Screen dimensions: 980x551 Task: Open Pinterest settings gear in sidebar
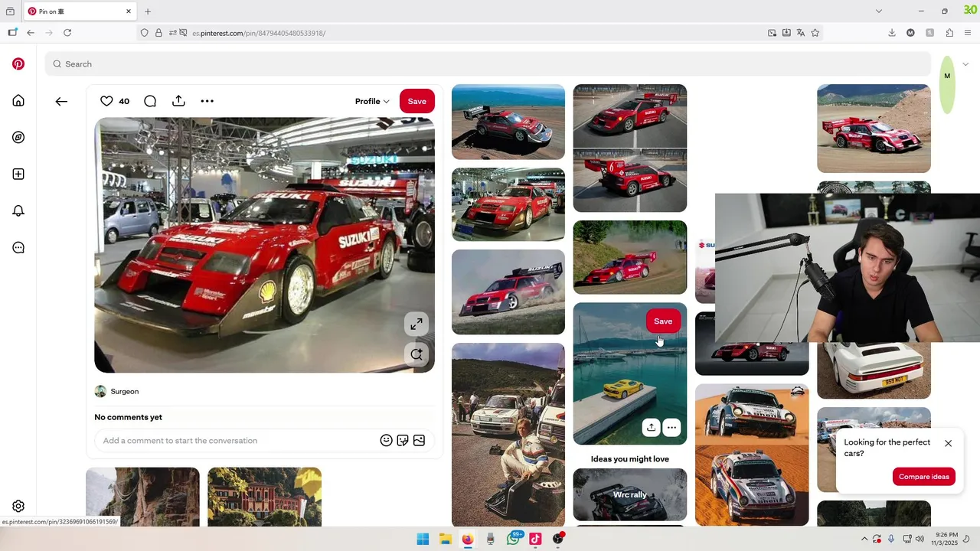click(x=18, y=507)
